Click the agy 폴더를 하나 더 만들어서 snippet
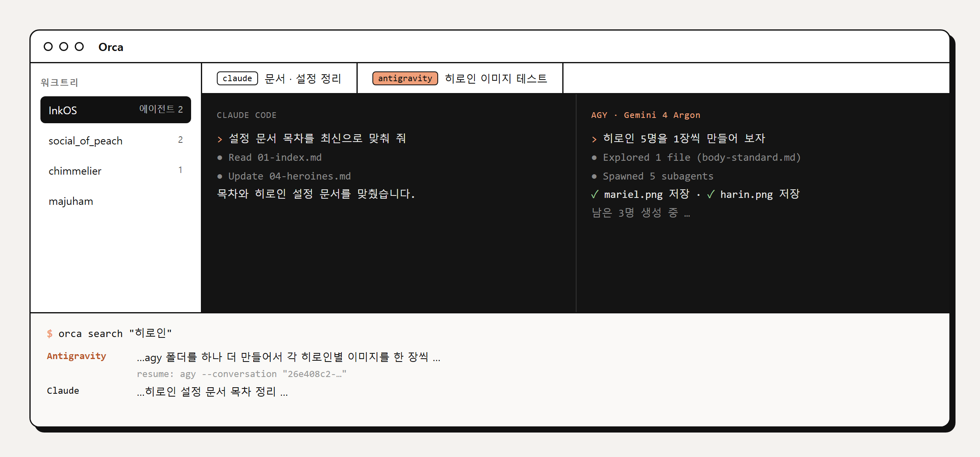This screenshot has height=457, width=980. [288, 357]
